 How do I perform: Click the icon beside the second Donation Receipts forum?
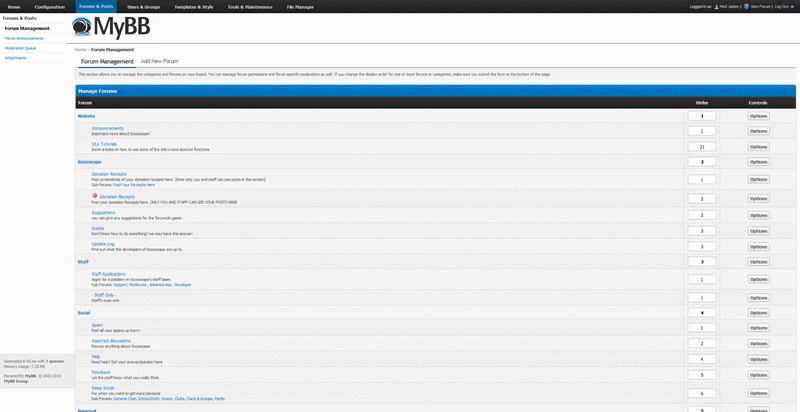(x=94, y=196)
